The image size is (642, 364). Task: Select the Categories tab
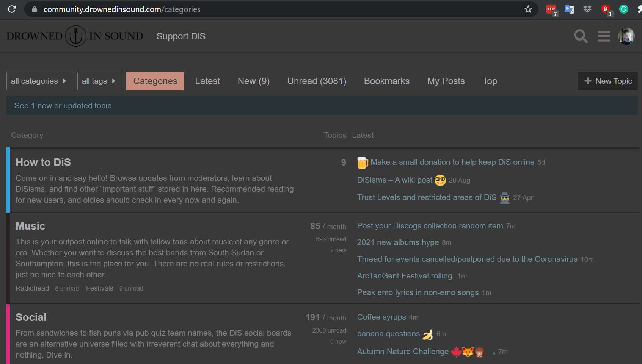pyautogui.click(x=155, y=81)
